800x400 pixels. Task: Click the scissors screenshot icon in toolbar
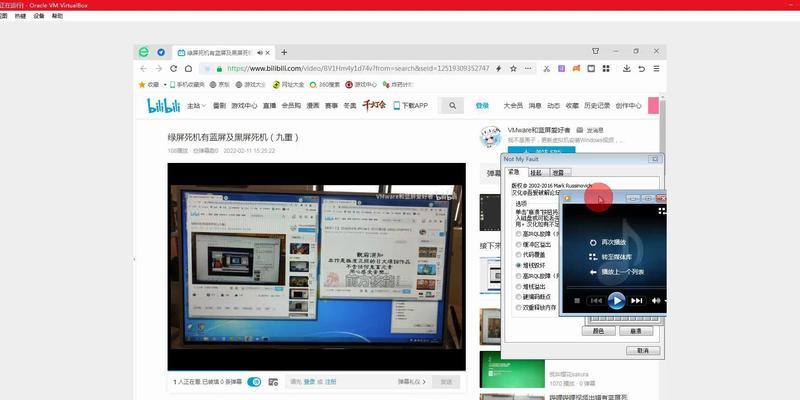point(546,68)
